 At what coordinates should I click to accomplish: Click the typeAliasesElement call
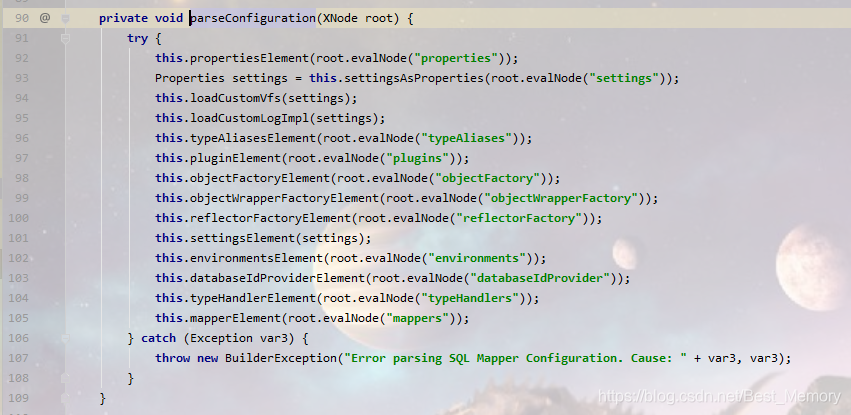pos(253,138)
